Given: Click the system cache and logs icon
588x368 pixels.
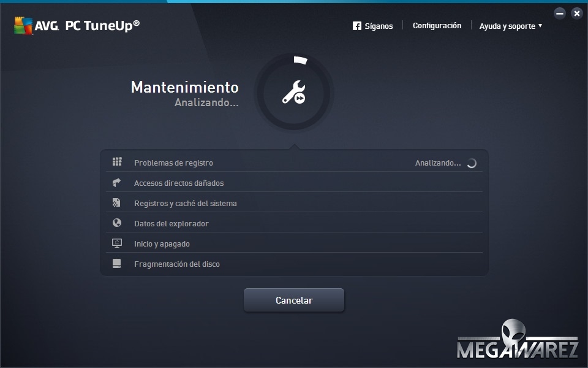Looking at the screenshot, I should tap(117, 203).
